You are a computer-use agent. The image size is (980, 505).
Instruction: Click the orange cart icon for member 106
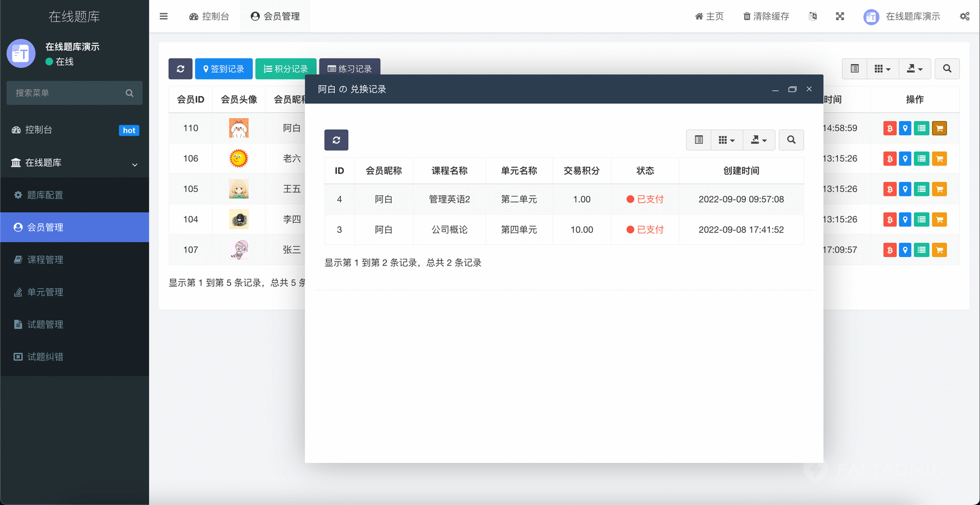939,159
